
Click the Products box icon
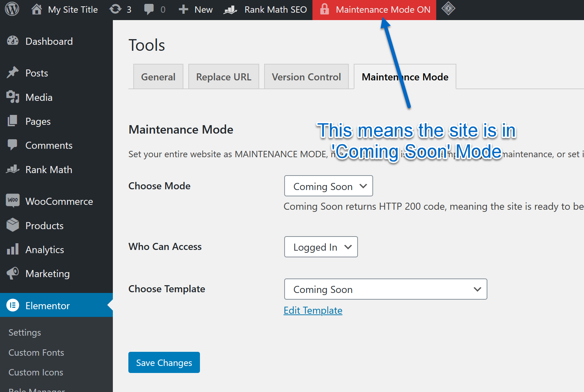(13, 225)
